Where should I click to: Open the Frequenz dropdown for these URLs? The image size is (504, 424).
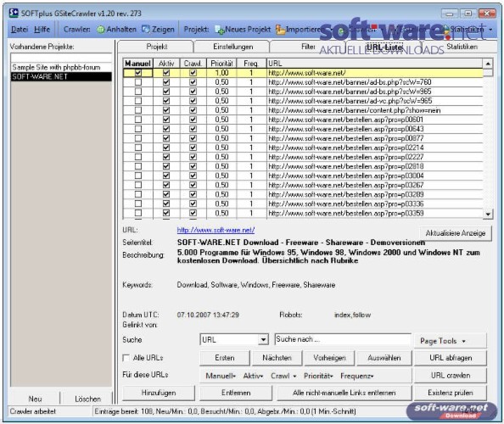coord(356,376)
